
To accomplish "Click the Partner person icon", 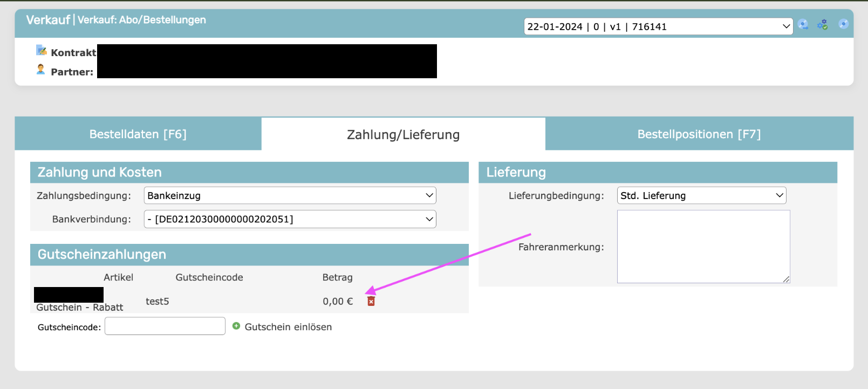I will coord(40,70).
